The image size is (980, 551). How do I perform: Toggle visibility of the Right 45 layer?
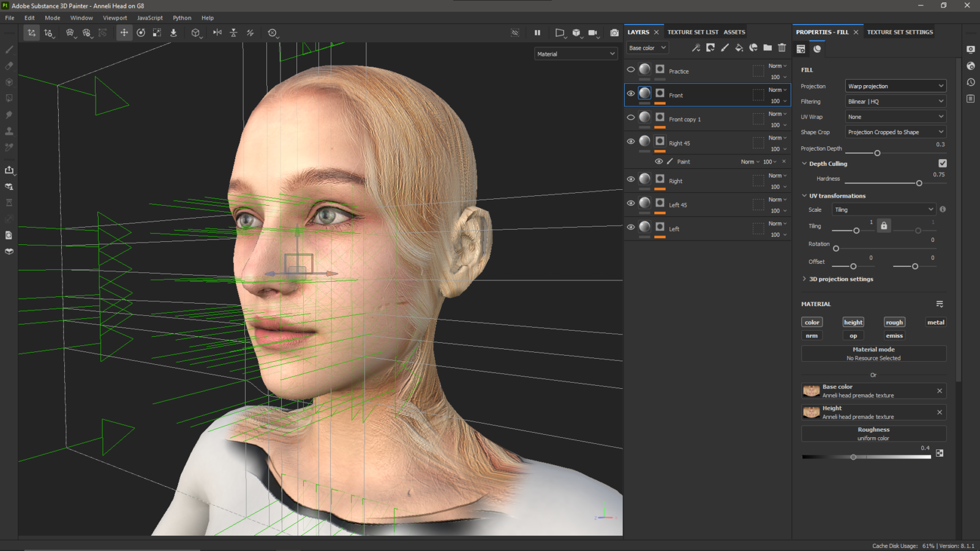pyautogui.click(x=630, y=141)
